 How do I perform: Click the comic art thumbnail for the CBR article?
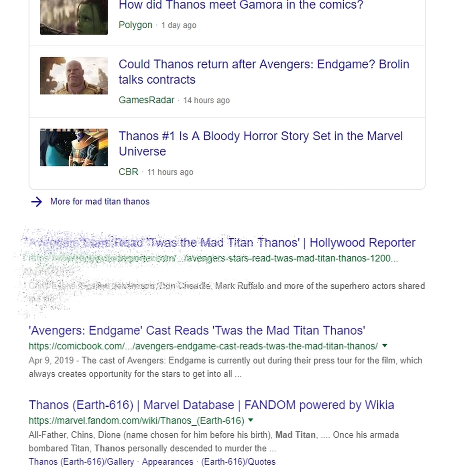click(x=74, y=147)
